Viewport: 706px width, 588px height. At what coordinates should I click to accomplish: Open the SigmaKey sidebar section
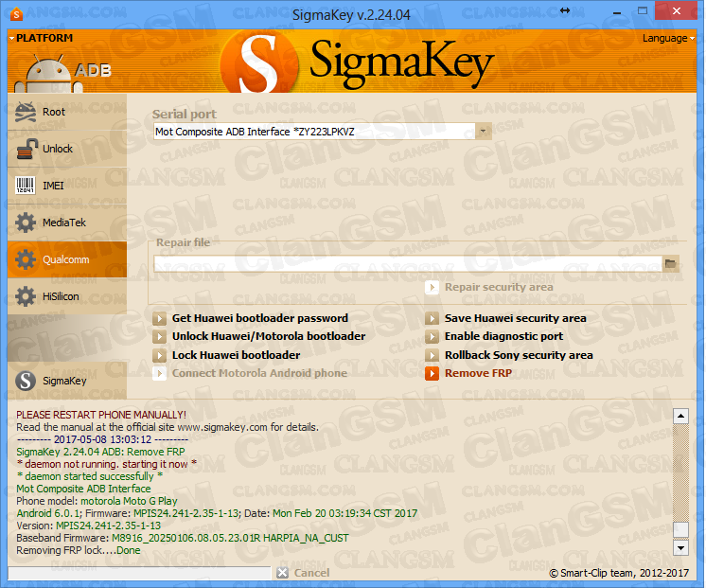(67, 381)
